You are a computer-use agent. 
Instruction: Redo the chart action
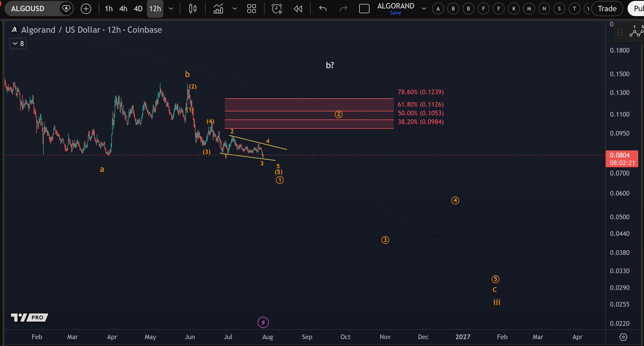pos(343,9)
